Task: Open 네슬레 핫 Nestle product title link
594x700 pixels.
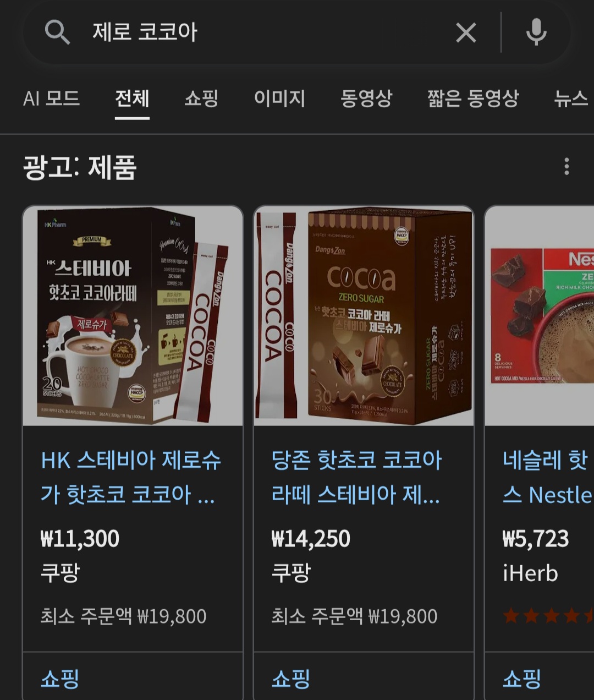Action: pyautogui.click(x=548, y=477)
